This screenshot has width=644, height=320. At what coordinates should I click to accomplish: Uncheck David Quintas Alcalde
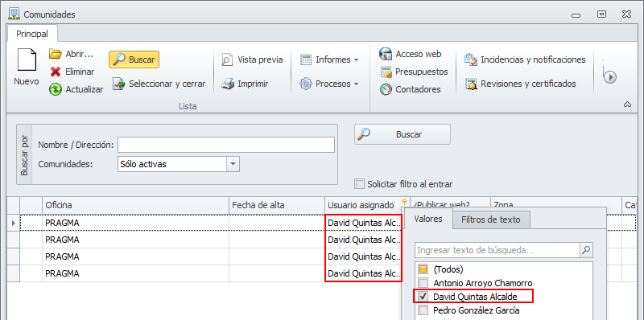pyautogui.click(x=423, y=296)
